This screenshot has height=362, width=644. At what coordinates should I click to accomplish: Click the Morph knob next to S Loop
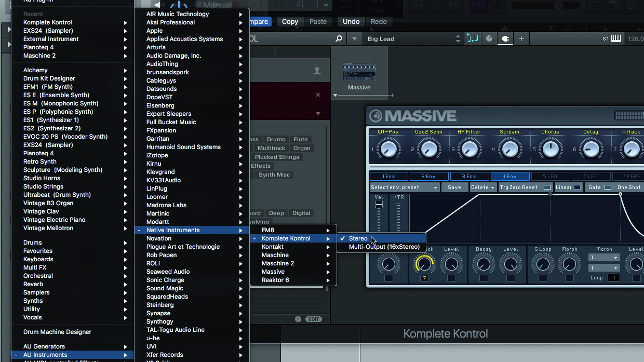coord(570,264)
